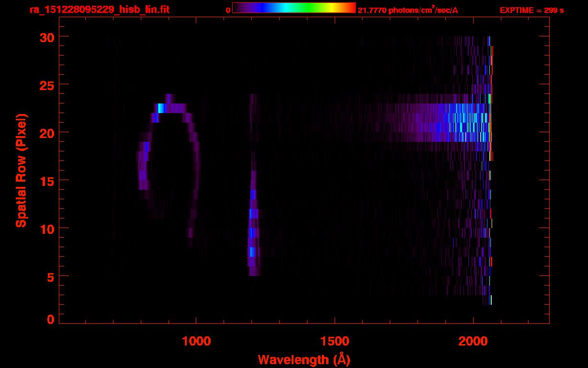Viewport: 588px width, 368px height.
Task: Click the 21.7770 photons/cm²/sec/A label
Action: tap(408, 10)
